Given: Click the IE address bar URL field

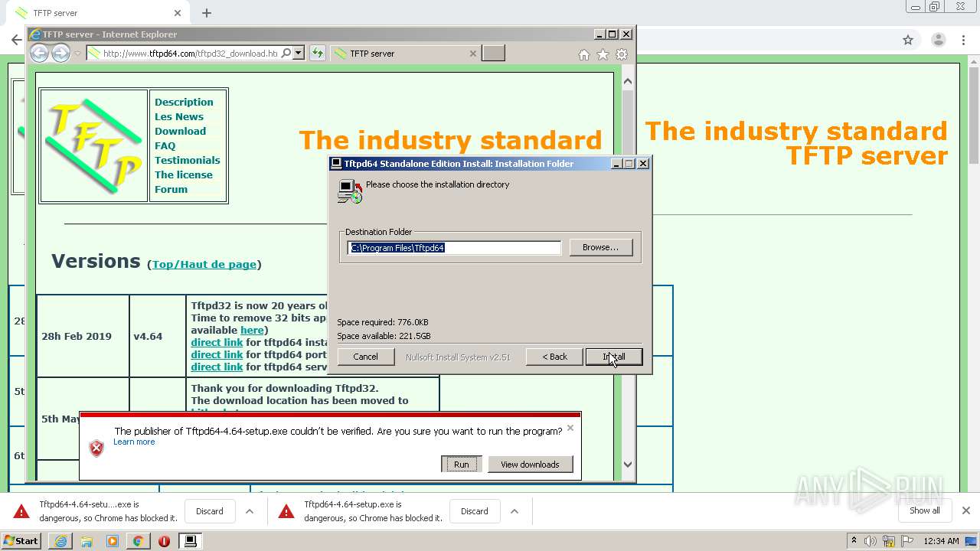Looking at the screenshot, I should [x=190, y=53].
